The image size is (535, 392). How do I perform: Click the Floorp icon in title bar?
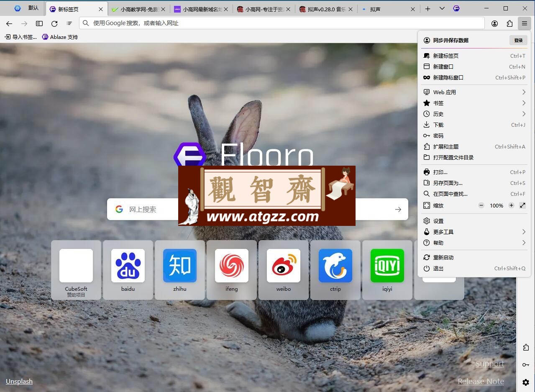[456, 8]
